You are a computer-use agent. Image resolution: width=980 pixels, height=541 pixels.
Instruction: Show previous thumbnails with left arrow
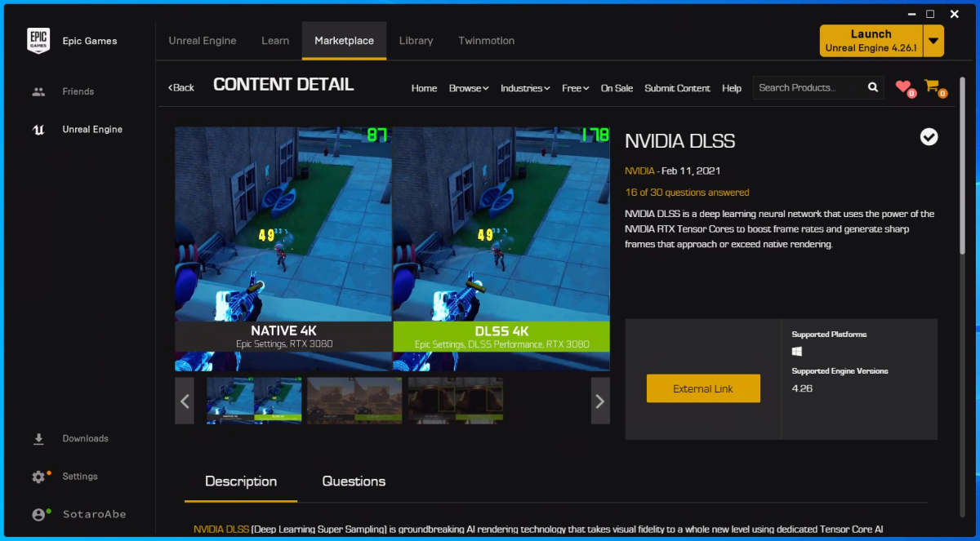(x=185, y=401)
